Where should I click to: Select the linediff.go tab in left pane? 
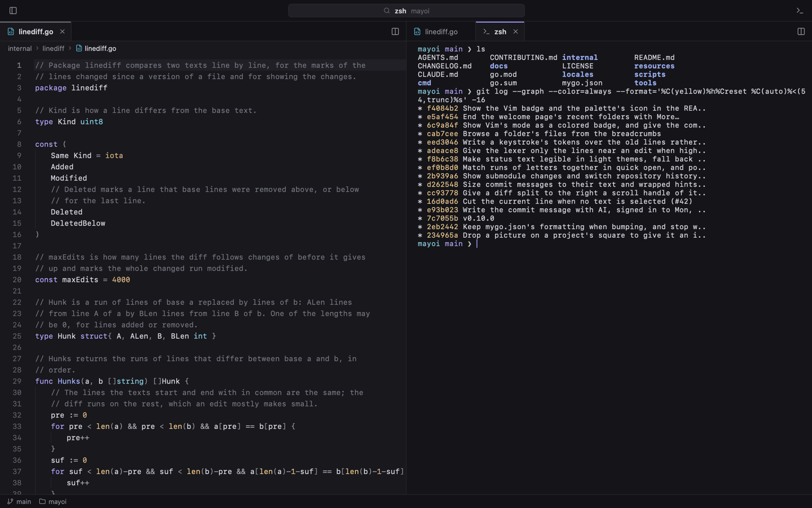(36, 31)
